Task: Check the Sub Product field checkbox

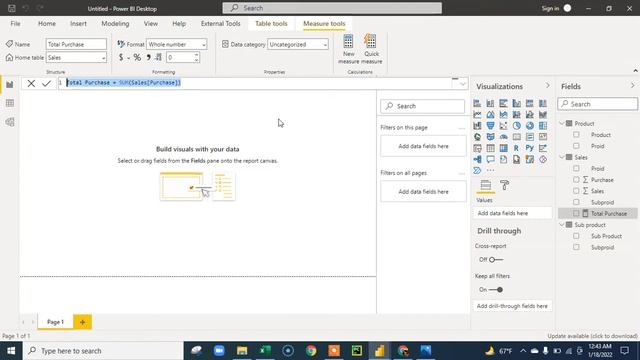Action: 576,236
